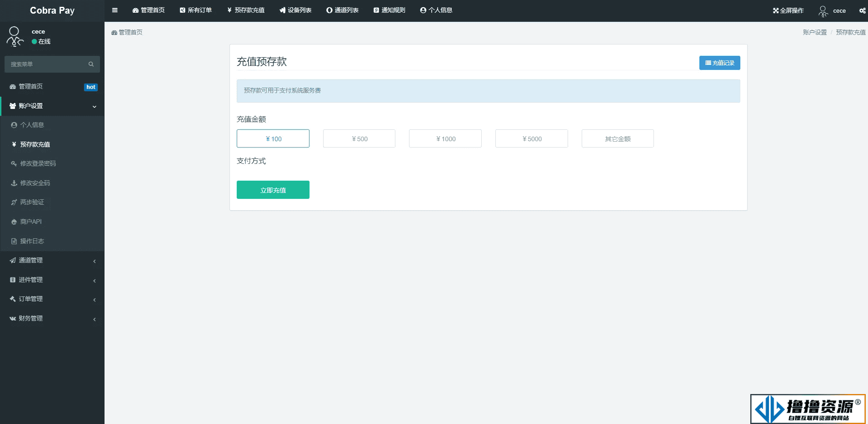The width and height of the screenshot is (868, 424).
Task: Open 修改登录密码 in sidebar
Action: (x=52, y=164)
